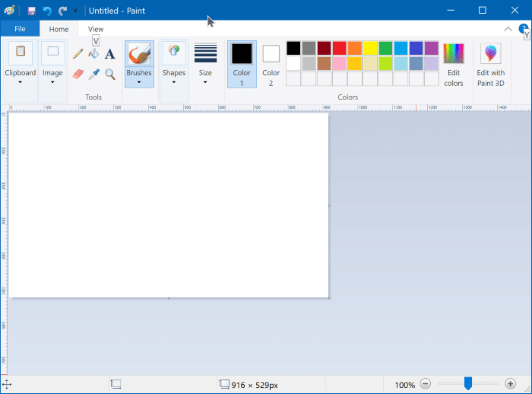This screenshot has height=394, width=532.
Task: Expand the Shapes dropdown arrow
Action: pyautogui.click(x=174, y=82)
